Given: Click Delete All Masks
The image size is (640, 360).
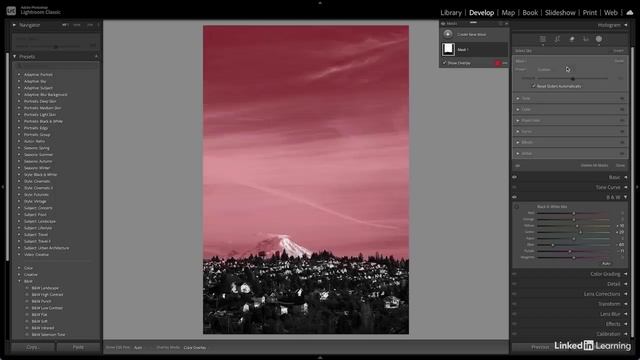Looking at the screenshot, I should point(594,165).
